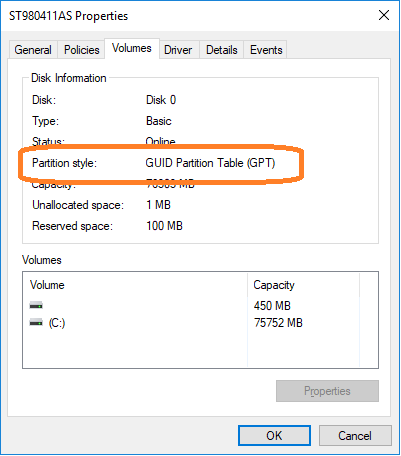Go to the Driver tab
This screenshot has height=456, width=401.
point(178,50)
